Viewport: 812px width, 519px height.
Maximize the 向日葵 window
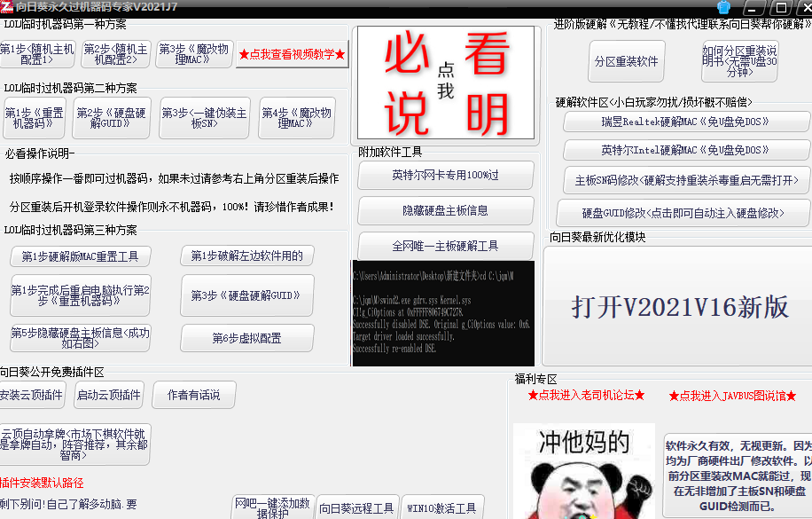[x=780, y=8]
